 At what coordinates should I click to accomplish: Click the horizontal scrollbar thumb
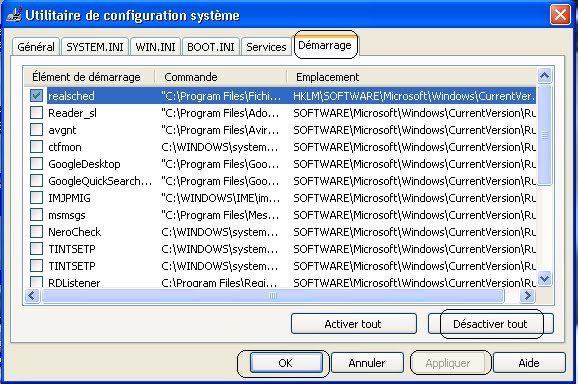273,295
